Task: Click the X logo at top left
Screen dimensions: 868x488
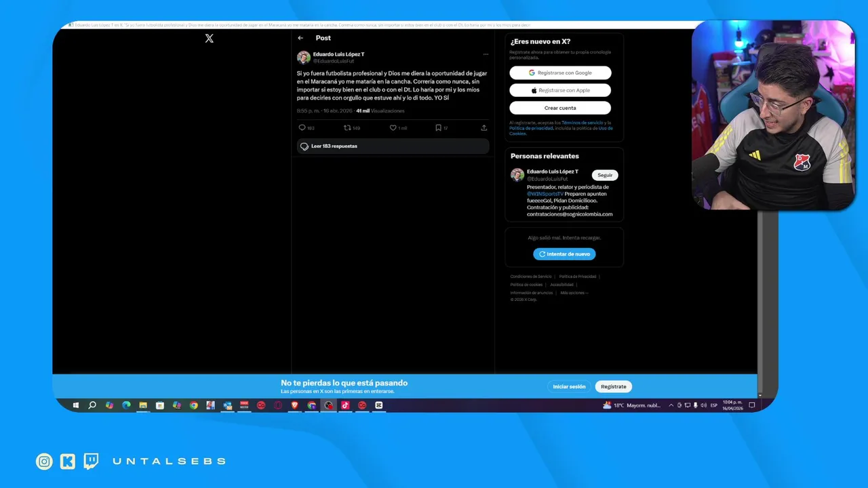Action: point(209,38)
